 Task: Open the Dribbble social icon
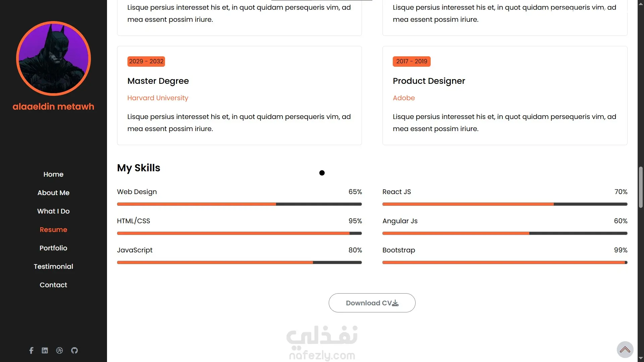coord(59,350)
